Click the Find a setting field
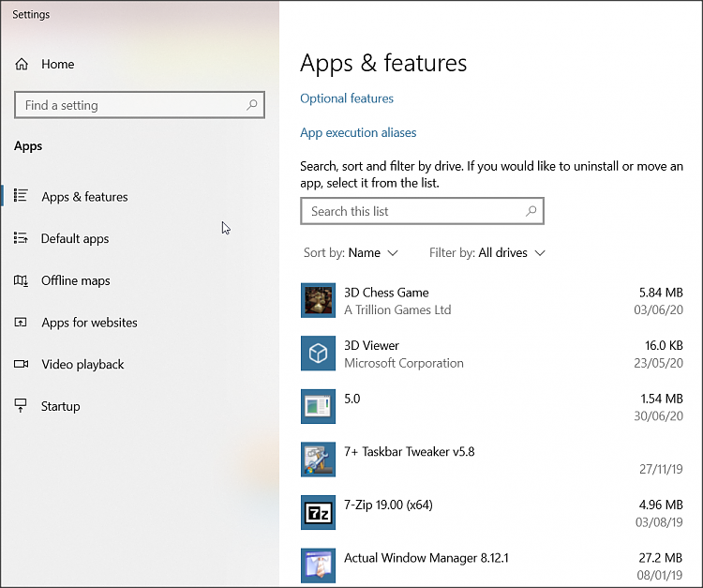This screenshot has height=588, width=703. (x=140, y=105)
